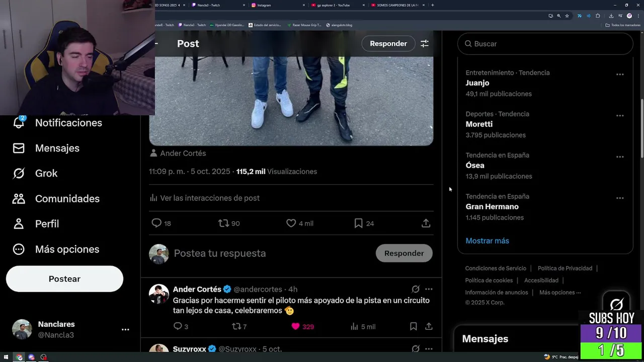644x362 pixels.
Task: Click the Postear button
Action: click(x=64, y=279)
